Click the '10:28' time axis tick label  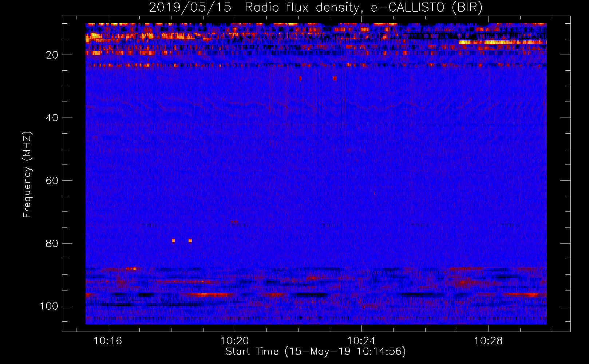coord(489,341)
